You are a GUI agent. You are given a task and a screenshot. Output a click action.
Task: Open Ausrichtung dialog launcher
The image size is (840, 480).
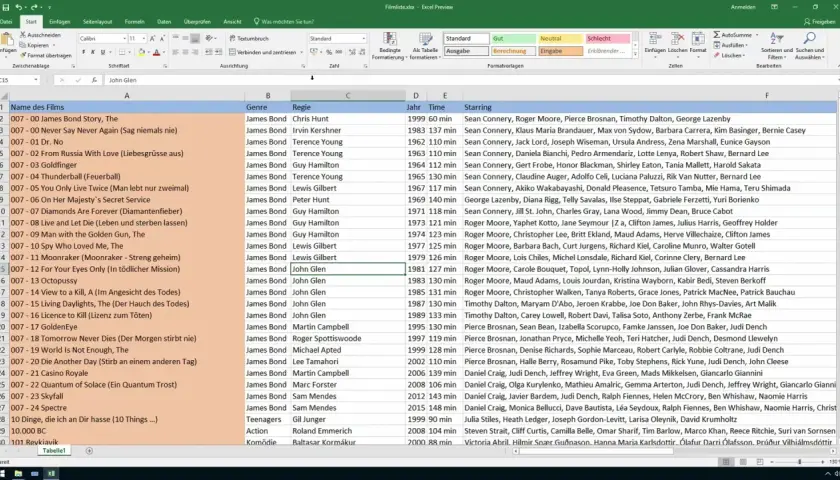(303, 66)
